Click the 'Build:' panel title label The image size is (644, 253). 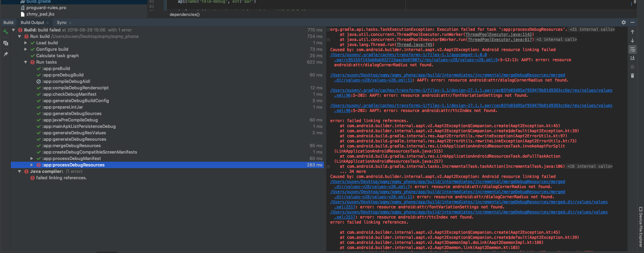(x=9, y=23)
